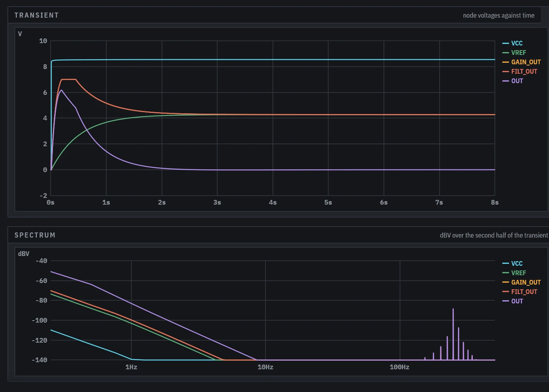The height and width of the screenshot is (392, 549).
Task: Click the SPECTRUM panel heading
Action: click(x=35, y=235)
